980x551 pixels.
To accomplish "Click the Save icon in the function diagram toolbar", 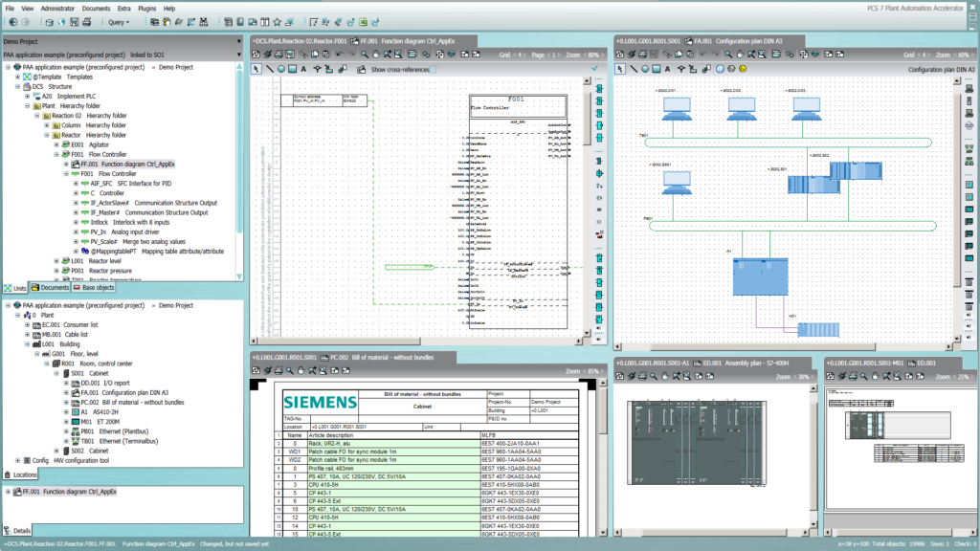I will [x=289, y=55].
